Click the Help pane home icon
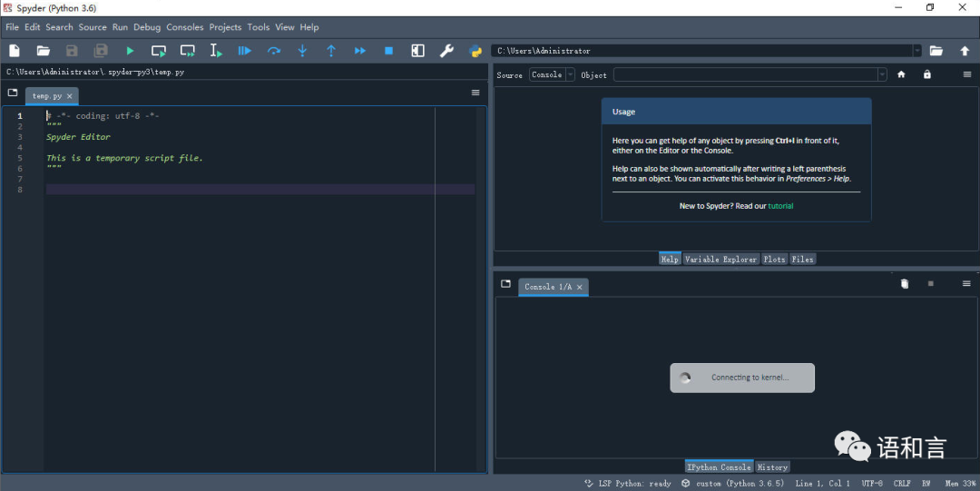Screen dimensions: 980x491 coord(901,74)
